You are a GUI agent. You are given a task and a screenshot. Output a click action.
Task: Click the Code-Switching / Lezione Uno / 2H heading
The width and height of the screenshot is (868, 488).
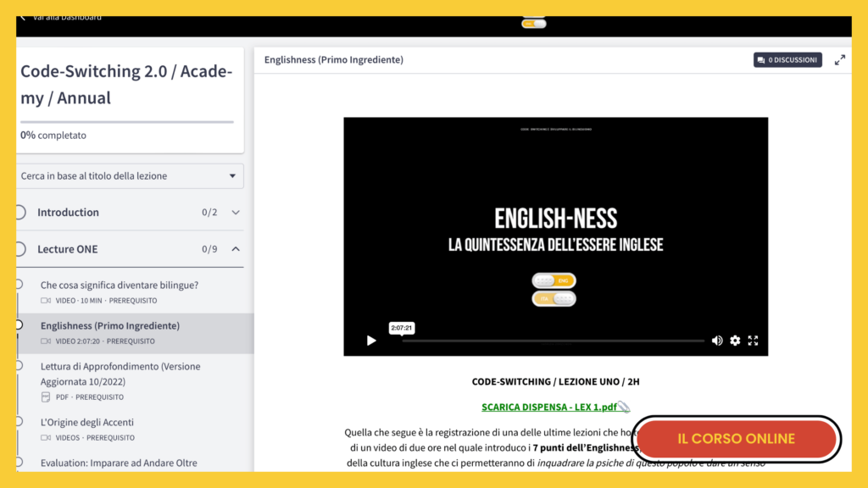pos(556,382)
